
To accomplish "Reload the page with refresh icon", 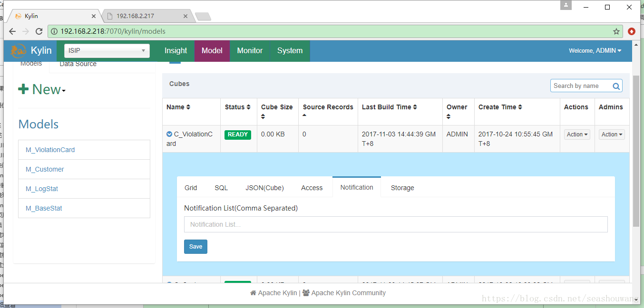I will click(39, 31).
